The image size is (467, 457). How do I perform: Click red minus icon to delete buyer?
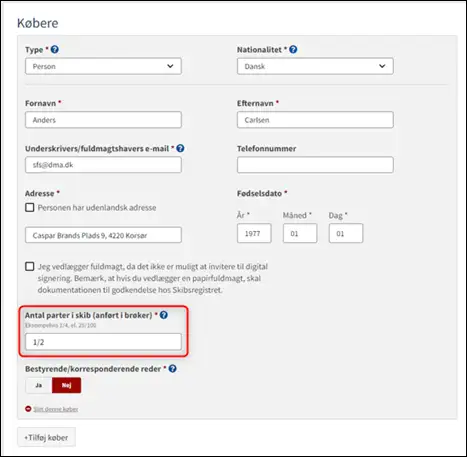click(28, 409)
